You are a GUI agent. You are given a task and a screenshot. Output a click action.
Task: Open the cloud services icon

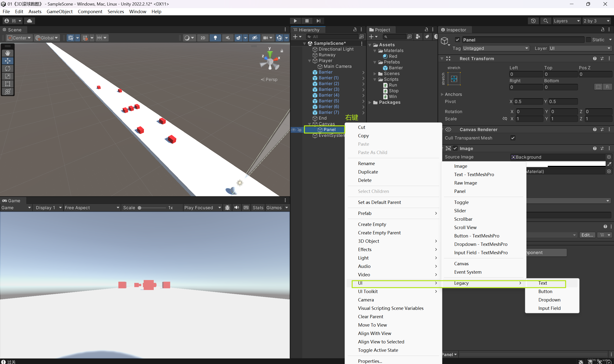tap(30, 21)
